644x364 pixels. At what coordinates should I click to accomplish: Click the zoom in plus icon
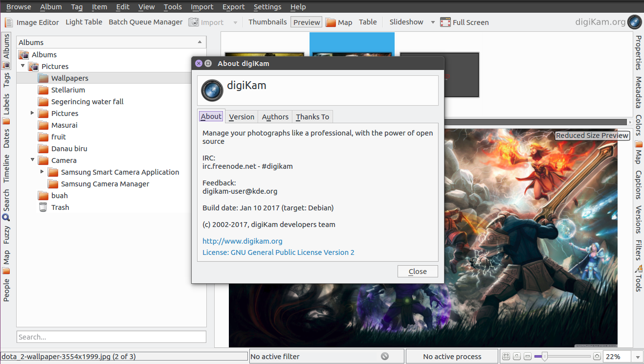point(597,357)
